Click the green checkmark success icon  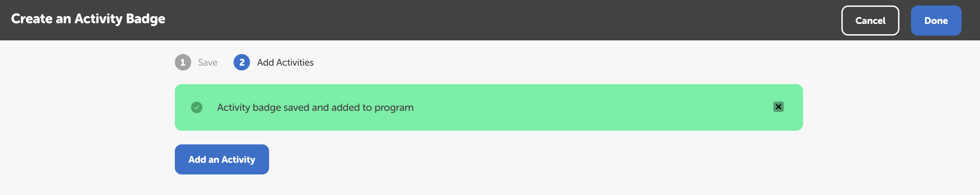(196, 107)
